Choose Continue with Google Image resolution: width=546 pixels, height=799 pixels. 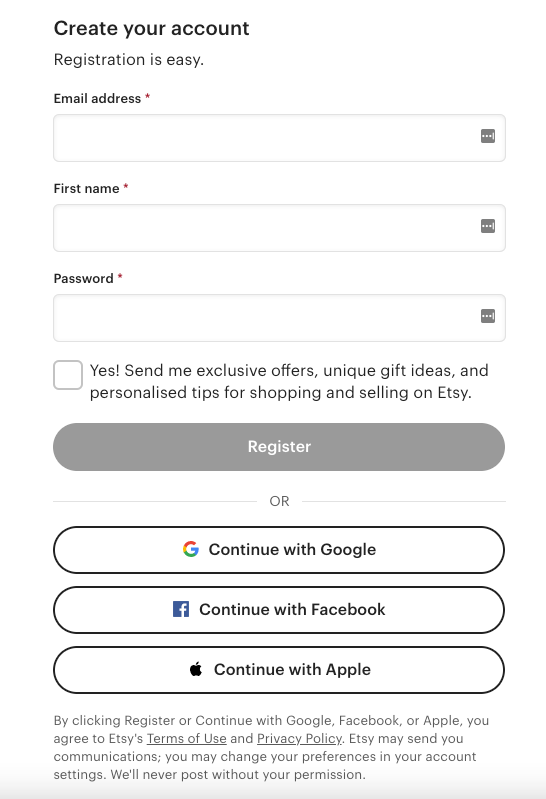(x=279, y=550)
